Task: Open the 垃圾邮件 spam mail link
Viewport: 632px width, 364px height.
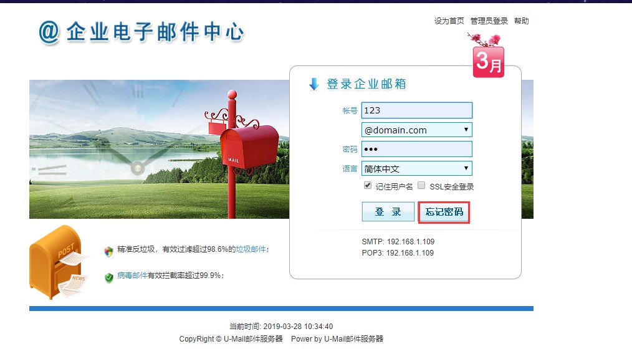Action: coord(251,249)
